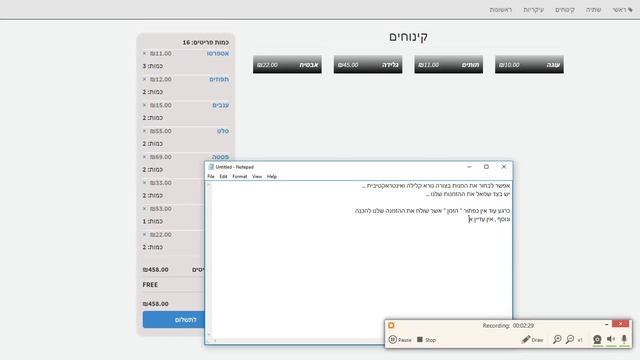Go to שתיה in top navigation

[x=593, y=10]
